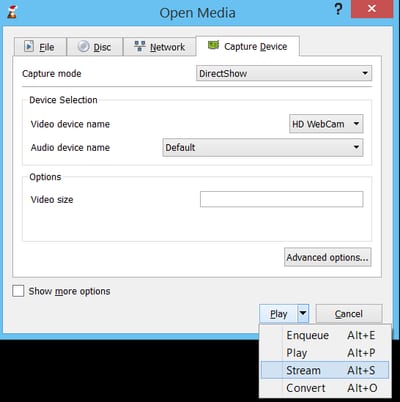
Task: Open the Capture mode DirectShow dropdown
Action: pos(284,73)
